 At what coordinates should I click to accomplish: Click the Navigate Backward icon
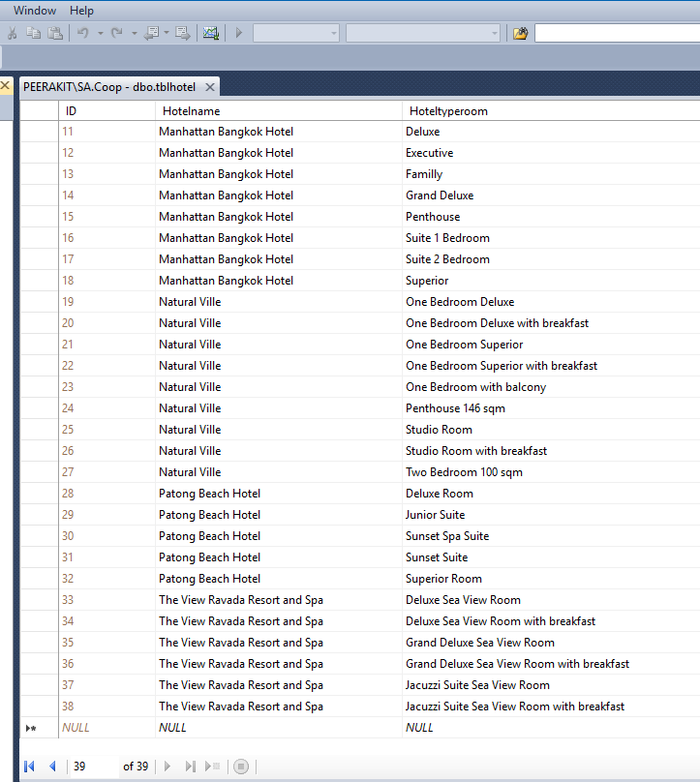click(151, 33)
